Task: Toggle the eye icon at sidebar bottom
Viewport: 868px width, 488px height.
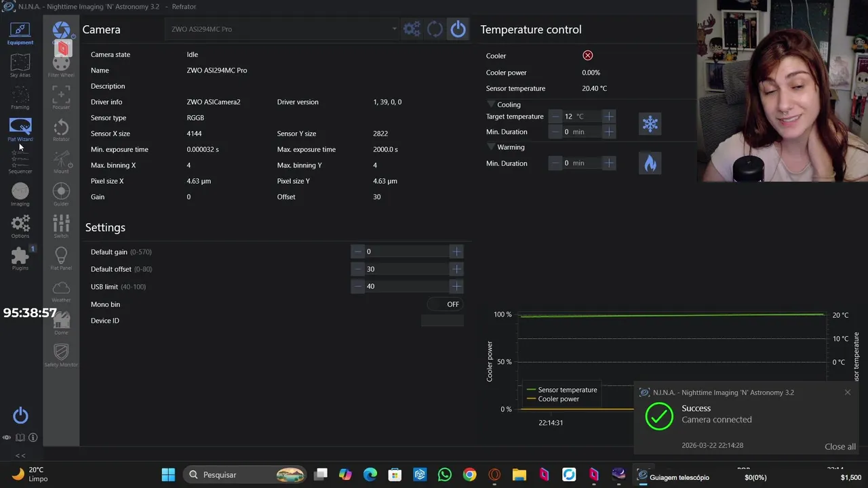Action: point(7,437)
